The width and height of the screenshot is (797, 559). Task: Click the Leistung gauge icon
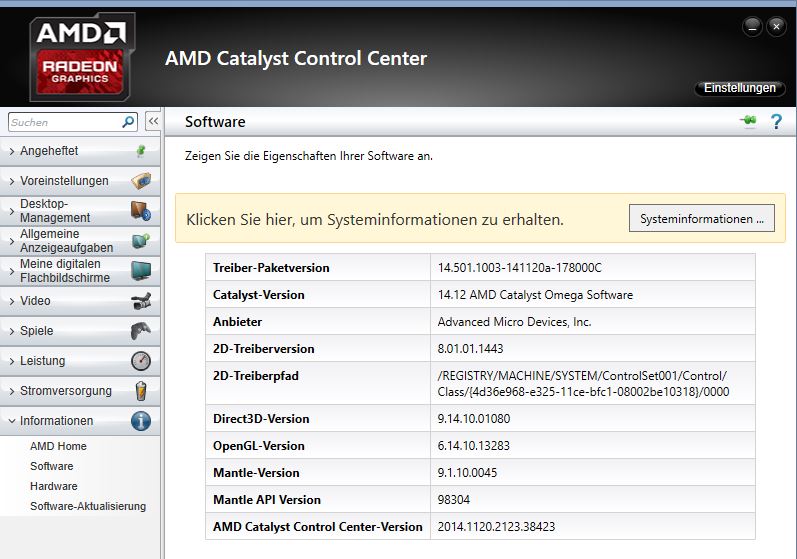pyautogui.click(x=141, y=361)
